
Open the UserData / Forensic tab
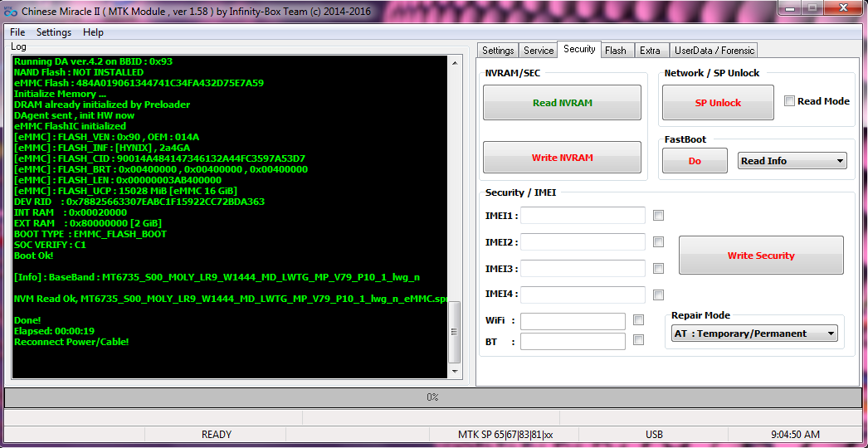[714, 51]
